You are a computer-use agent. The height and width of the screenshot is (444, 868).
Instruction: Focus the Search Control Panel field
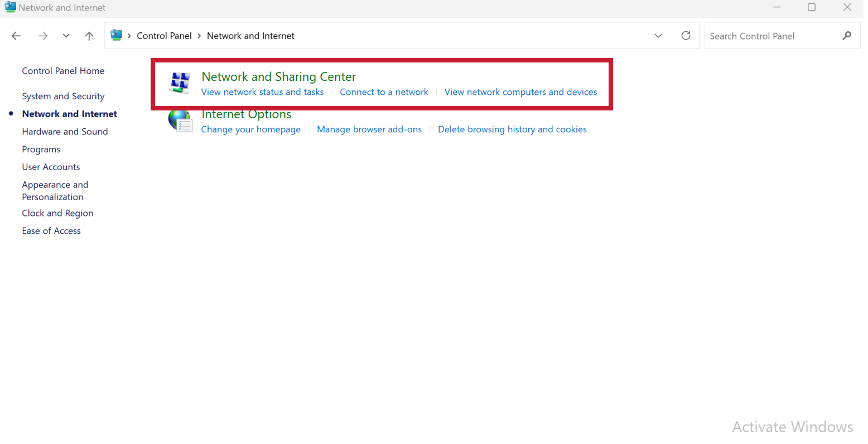[773, 36]
